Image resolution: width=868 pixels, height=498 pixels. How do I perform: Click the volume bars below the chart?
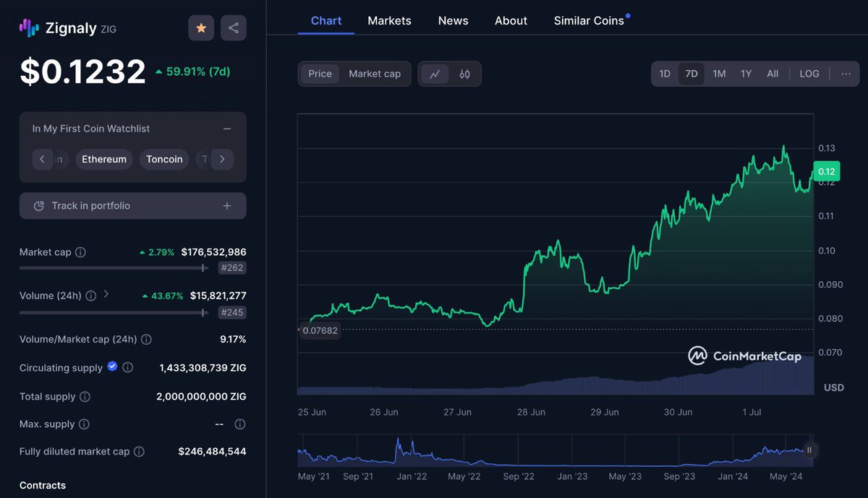click(556, 376)
